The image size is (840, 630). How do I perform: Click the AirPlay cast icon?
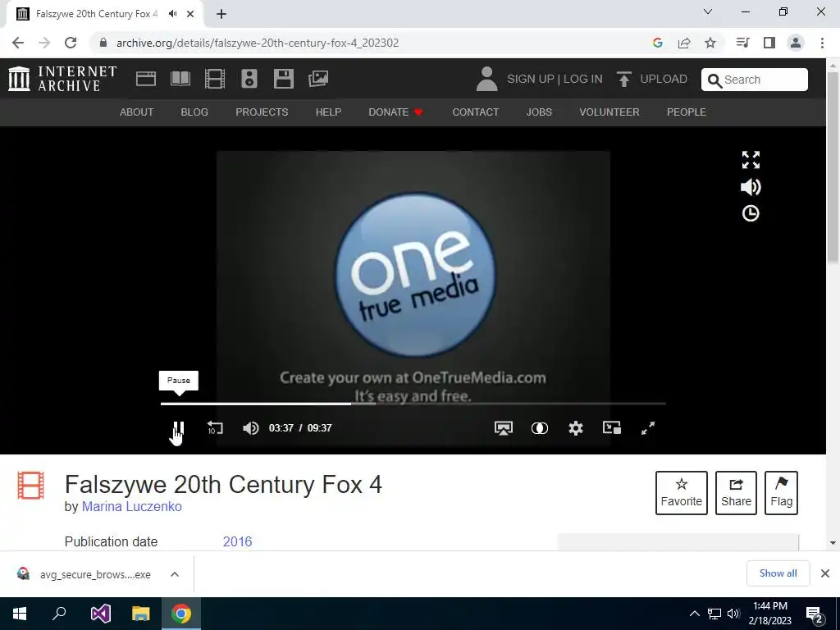click(x=503, y=428)
